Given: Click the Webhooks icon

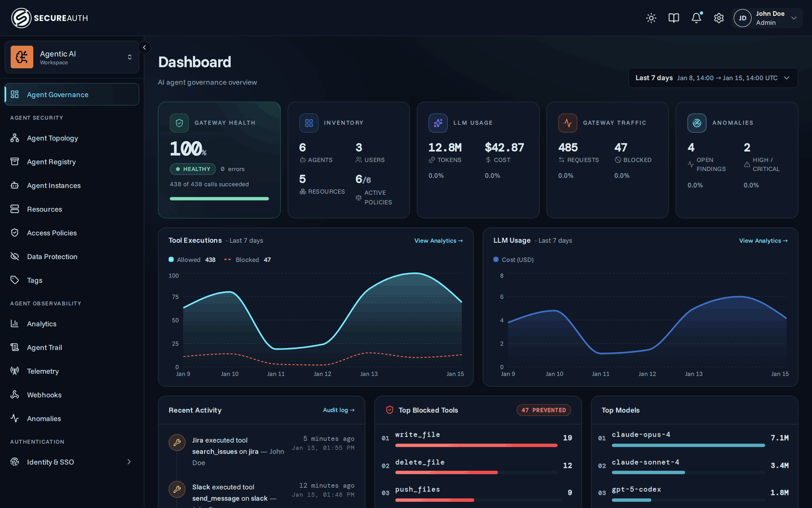Looking at the screenshot, I should pos(15,395).
